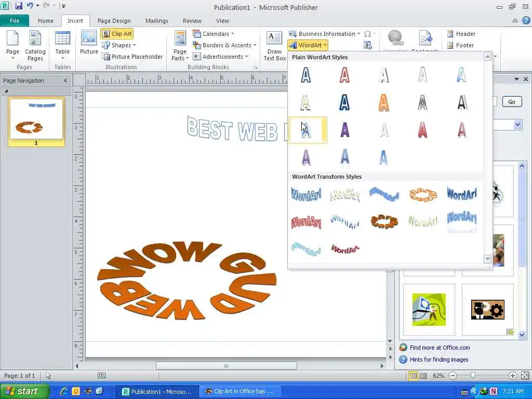Choose red outline plain WordArt style
Image resolution: width=532 pixels, height=399 pixels.
pos(344,75)
